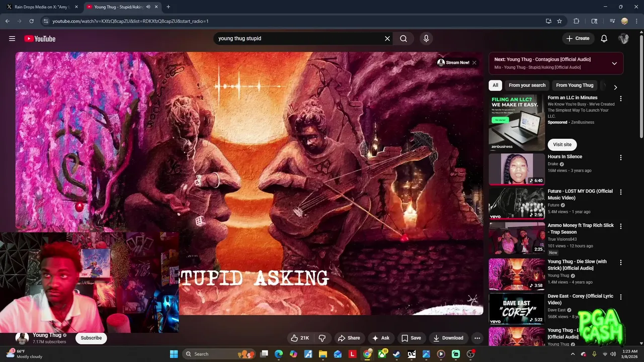Click the browser back arrow
This screenshot has height=362, width=644.
[8, 21]
